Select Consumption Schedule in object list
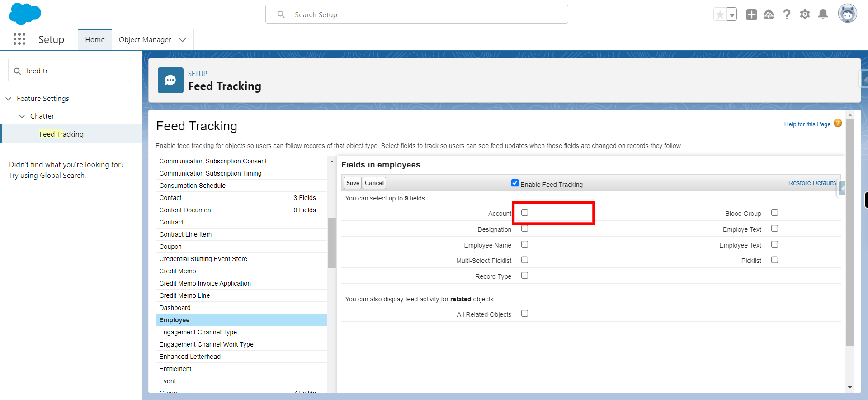Viewport: 868px width, 400px height. pos(242,186)
